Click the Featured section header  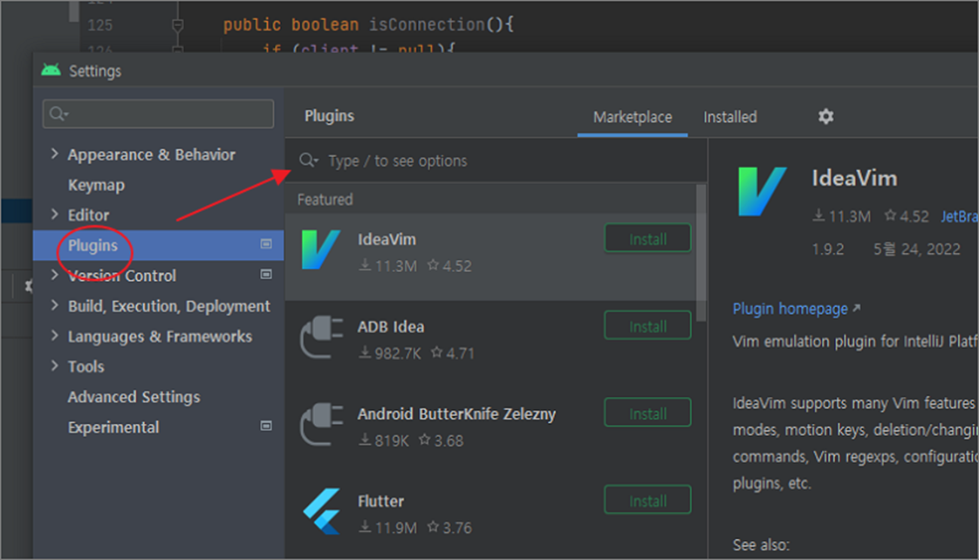point(325,199)
